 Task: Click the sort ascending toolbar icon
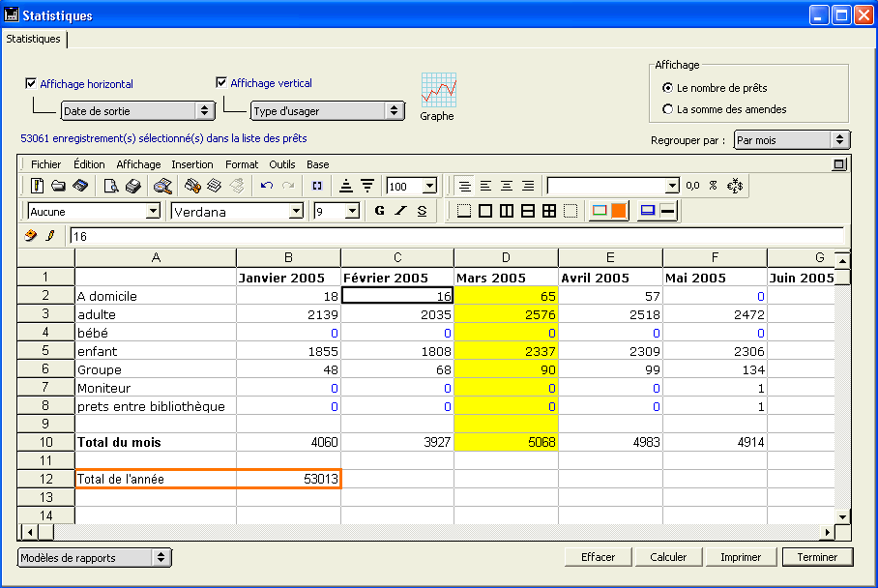346,186
